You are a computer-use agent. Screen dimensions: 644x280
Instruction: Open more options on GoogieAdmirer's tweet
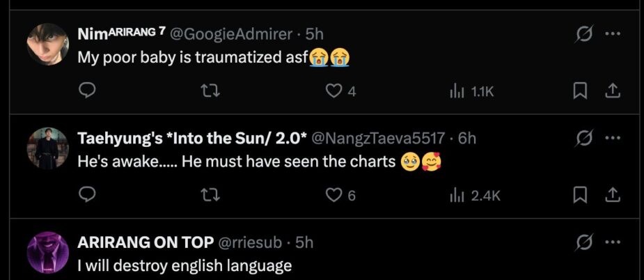point(613,33)
